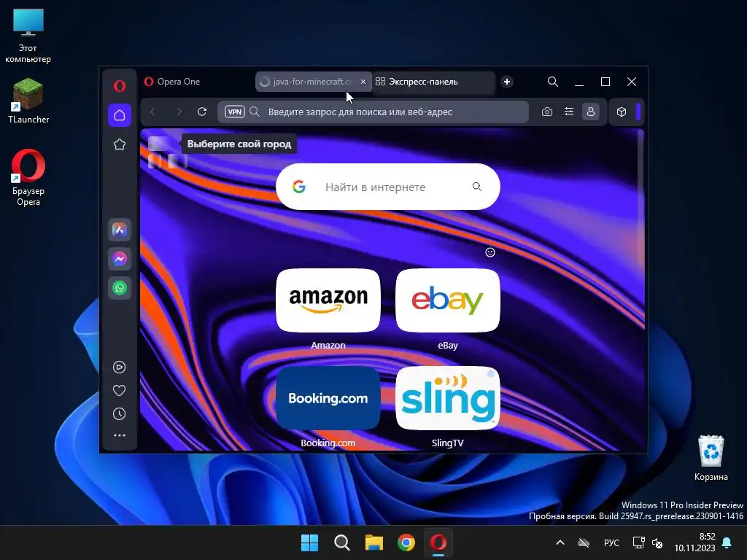
Task: Open the Opera main menu logo
Action: click(120, 86)
